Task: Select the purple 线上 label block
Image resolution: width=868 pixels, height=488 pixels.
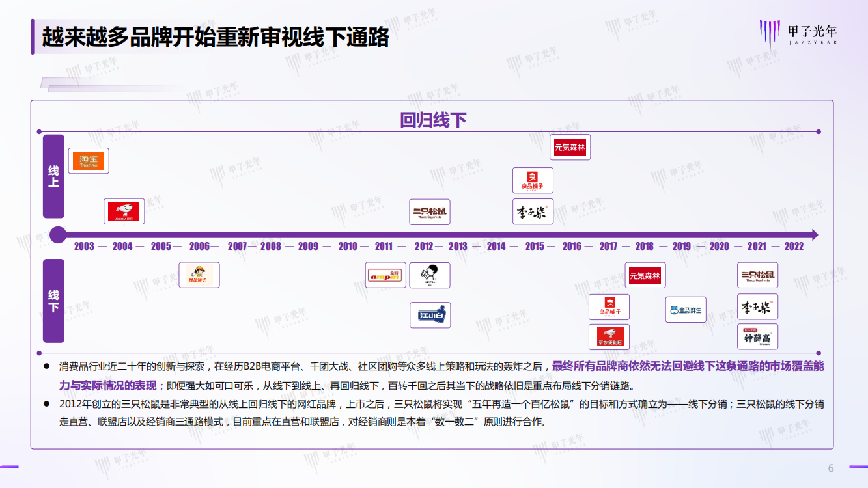Action: [x=53, y=176]
